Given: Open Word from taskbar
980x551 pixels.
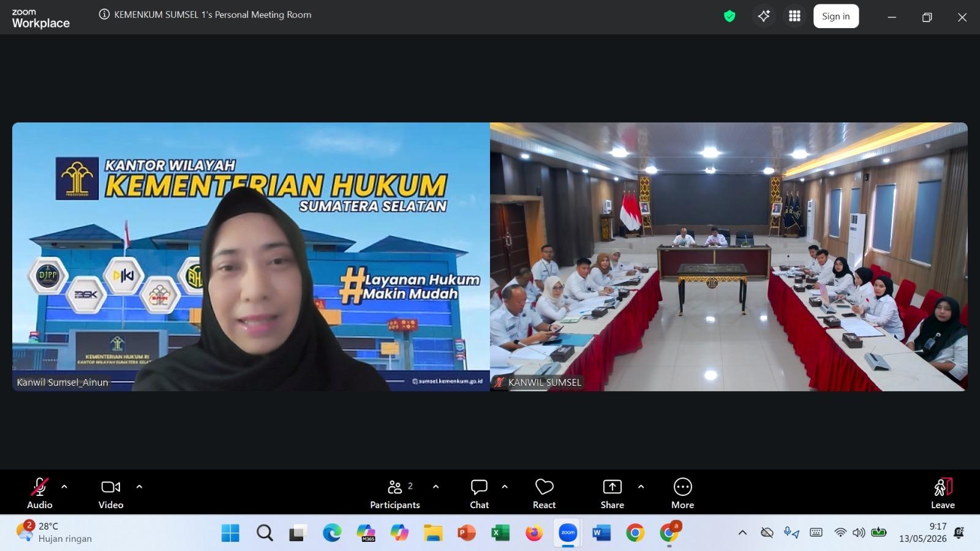Looking at the screenshot, I should 601,533.
